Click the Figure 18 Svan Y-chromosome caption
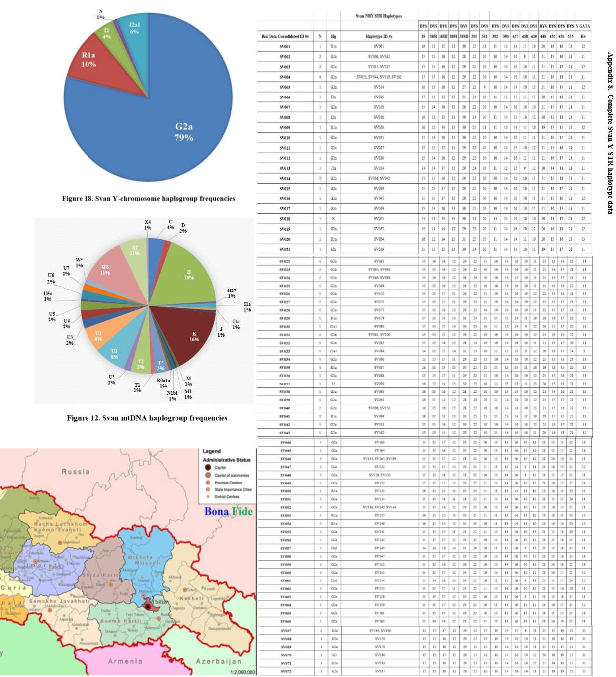The height and width of the screenshot is (677, 616). tap(148, 199)
